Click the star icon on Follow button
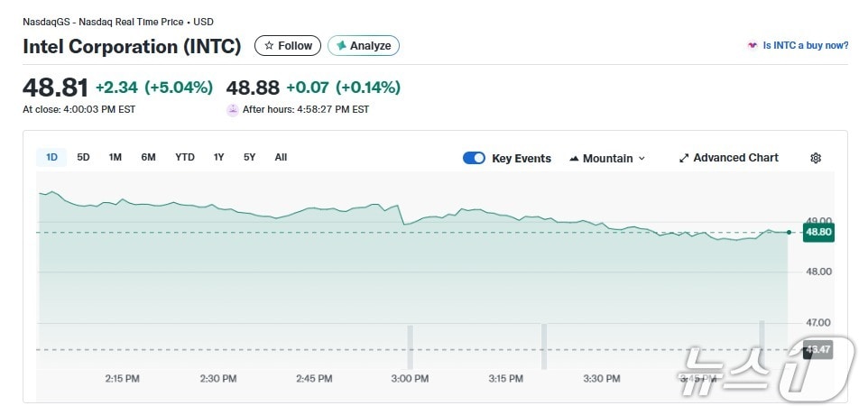The height and width of the screenshot is (415, 868). [269, 46]
